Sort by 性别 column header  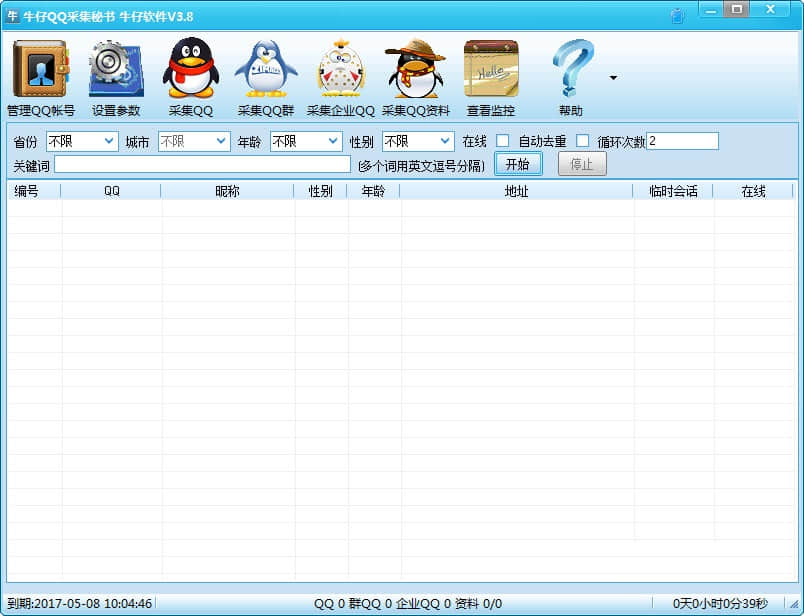pyautogui.click(x=320, y=191)
